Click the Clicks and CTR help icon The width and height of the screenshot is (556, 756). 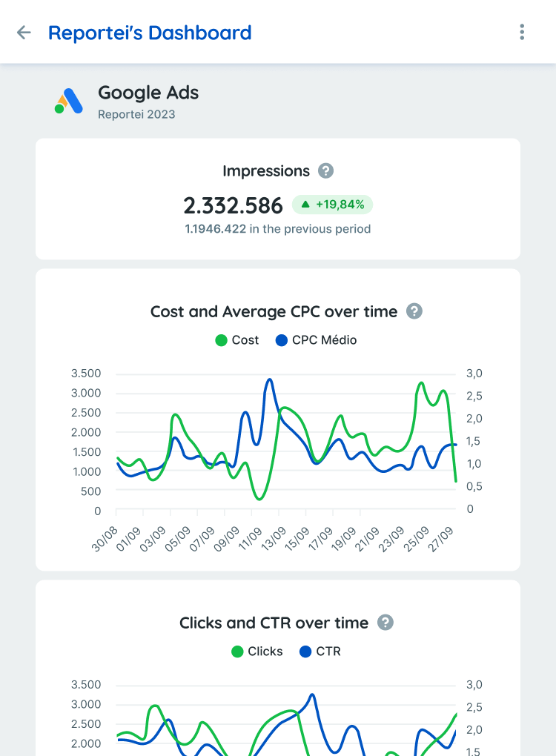[x=384, y=623]
